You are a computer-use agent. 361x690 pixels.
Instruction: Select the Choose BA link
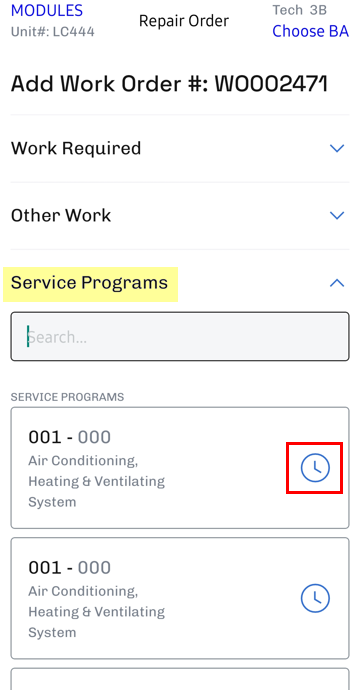(x=310, y=31)
